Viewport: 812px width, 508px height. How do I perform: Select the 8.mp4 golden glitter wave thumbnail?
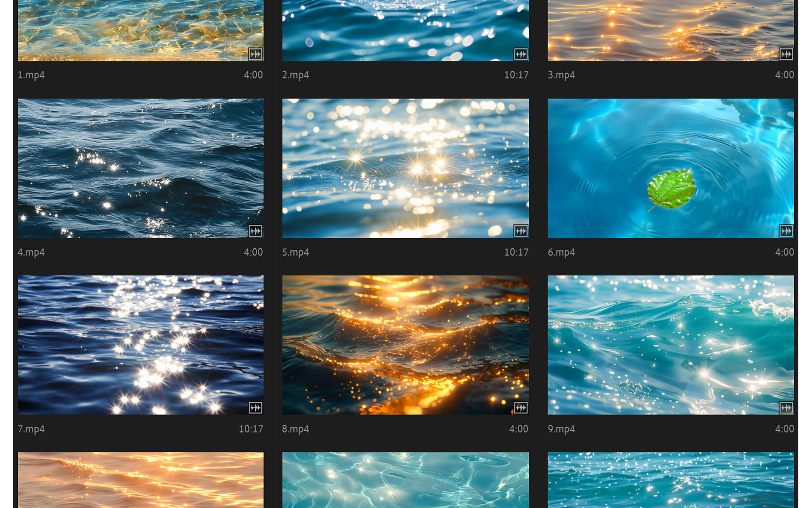(405, 345)
